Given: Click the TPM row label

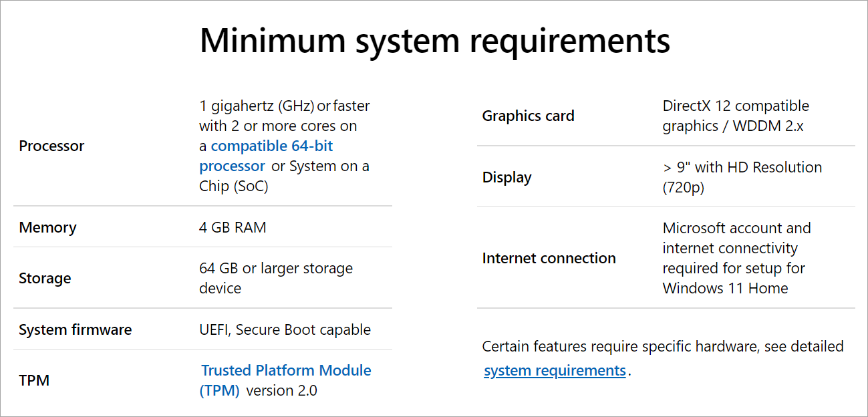Looking at the screenshot, I should 34,380.
